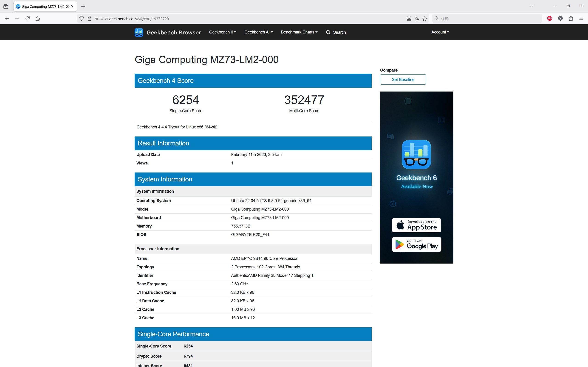This screenshot has height=367, width=588.
Task: Click Search in the navigation bar
Action: [336, 32]
